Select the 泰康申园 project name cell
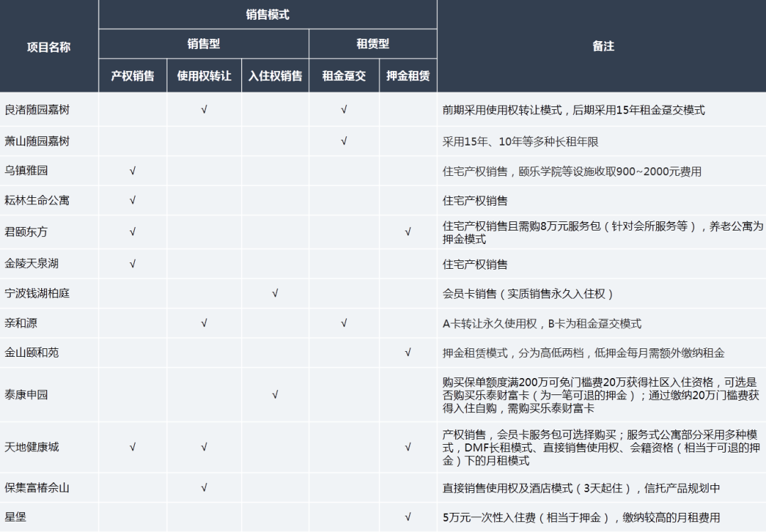766x532 pixels. (26, 394)
